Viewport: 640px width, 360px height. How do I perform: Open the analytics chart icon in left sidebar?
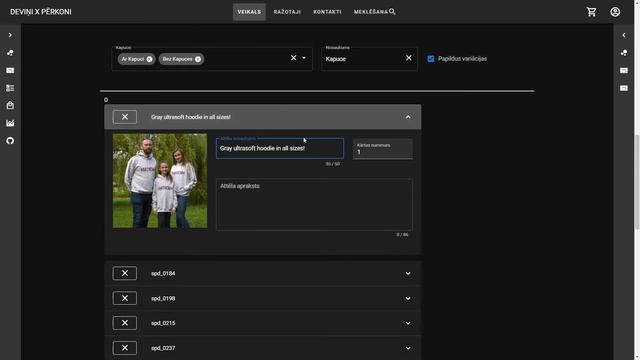point(10,123)
